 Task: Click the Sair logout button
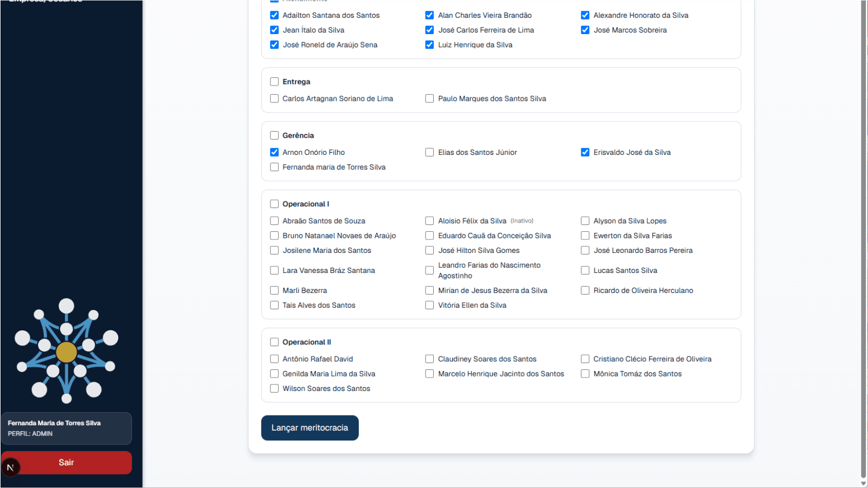(x=66, y=463)
